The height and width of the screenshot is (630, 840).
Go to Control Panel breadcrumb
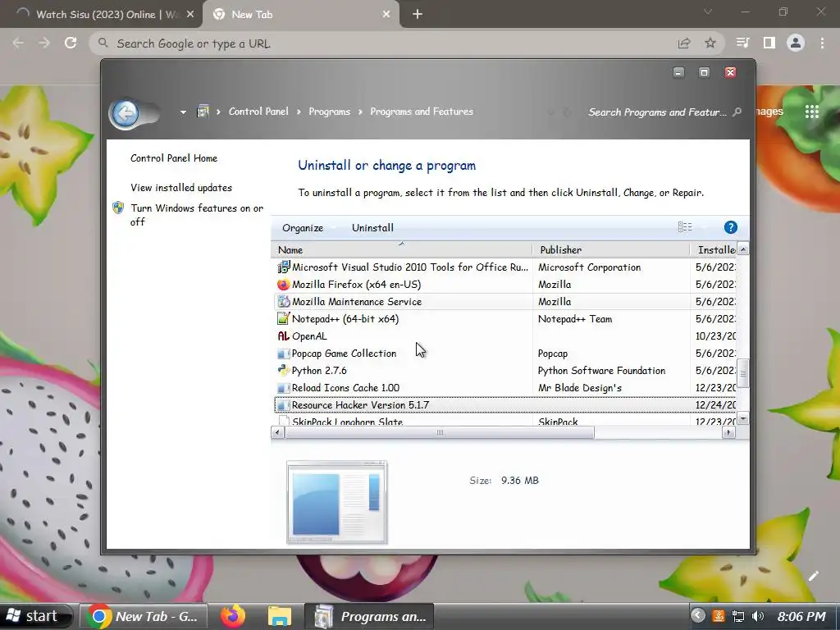click(258, 112)
